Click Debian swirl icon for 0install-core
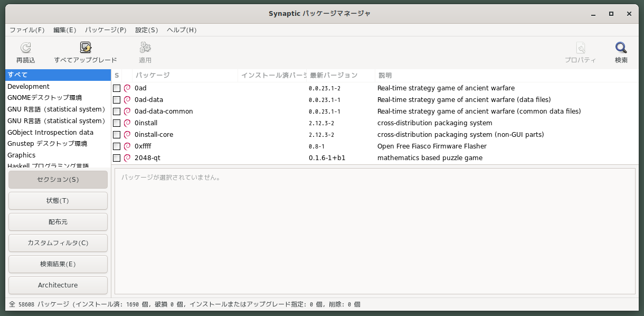The height and width of the screenshot is (316, 644). pyautogui.click(x=127, y=135)
